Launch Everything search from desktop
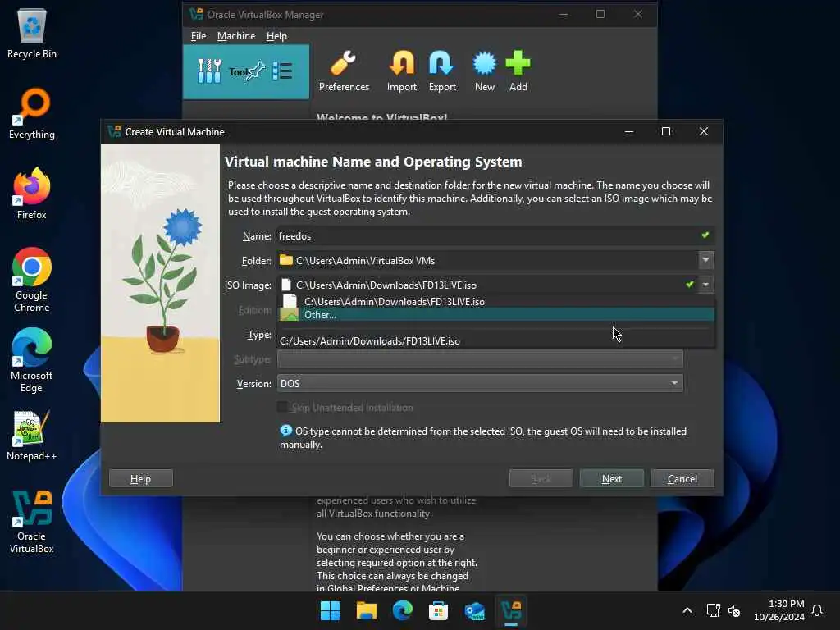Image resolution: width=840 pixels, height=630 pixels. (x=32, y=113)
